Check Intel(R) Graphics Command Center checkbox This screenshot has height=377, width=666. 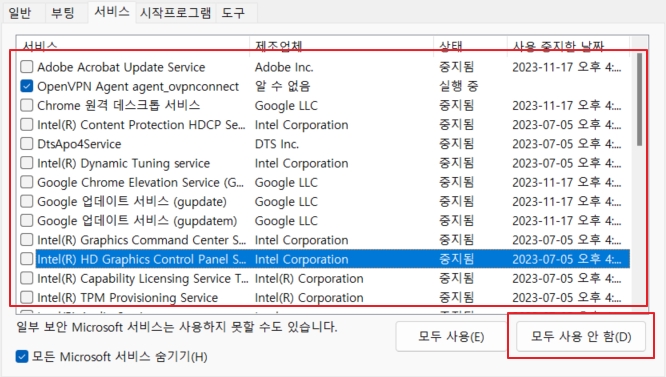[27, 240]
